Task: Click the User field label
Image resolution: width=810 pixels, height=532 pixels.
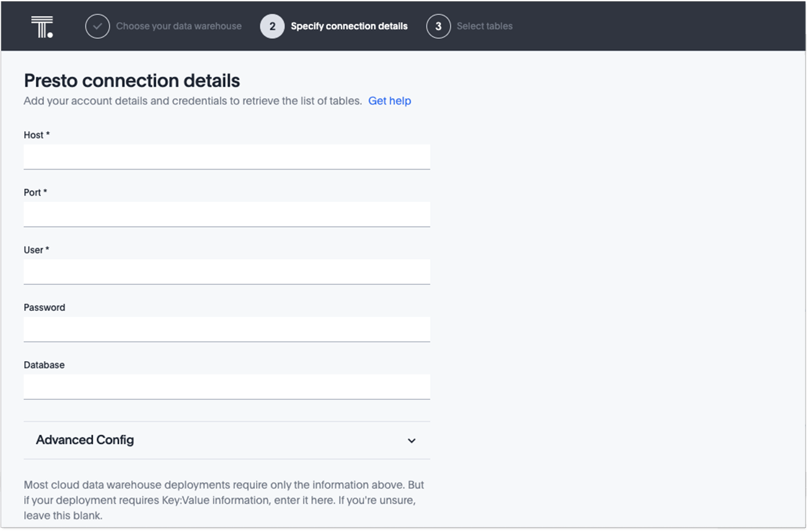Action: [36, 250]
